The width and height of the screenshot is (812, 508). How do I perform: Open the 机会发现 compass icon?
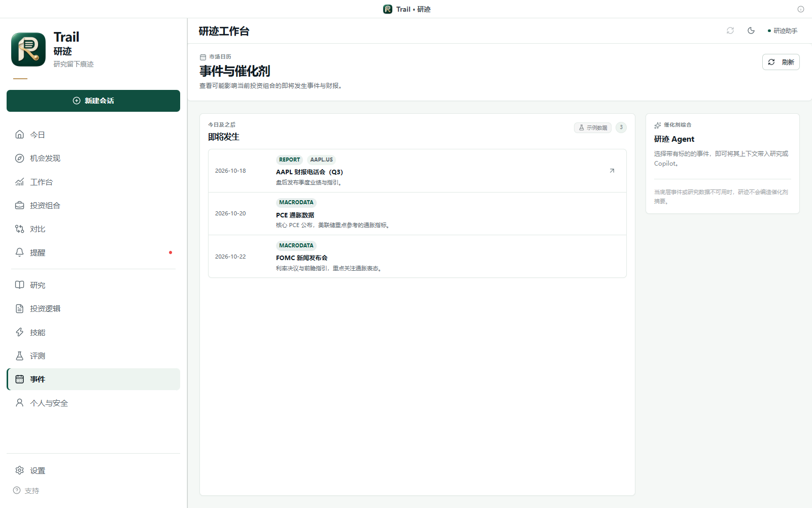pyautogui.click(x=19, y=158)
